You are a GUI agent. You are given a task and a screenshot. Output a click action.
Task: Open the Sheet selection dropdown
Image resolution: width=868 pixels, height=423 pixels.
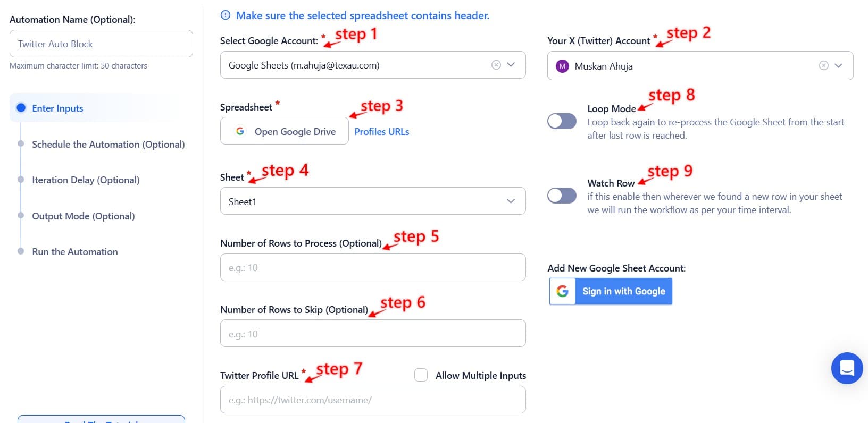(x=511, y=201)
